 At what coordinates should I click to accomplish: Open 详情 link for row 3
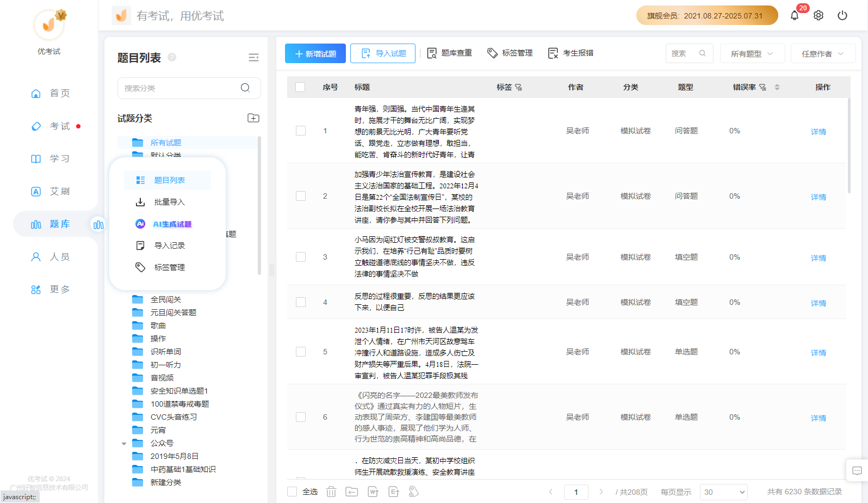tap(819, 258)
